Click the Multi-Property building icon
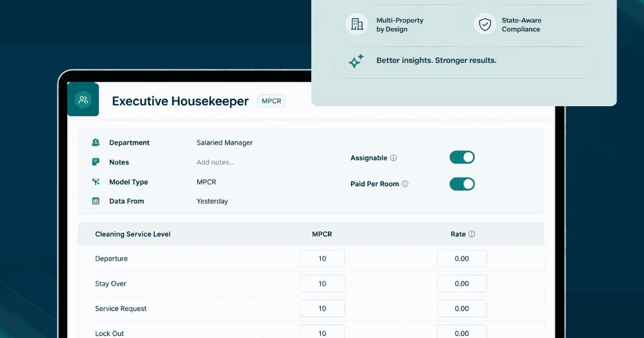The height and width of the screenshot is (338, 644). coord(356,24)
